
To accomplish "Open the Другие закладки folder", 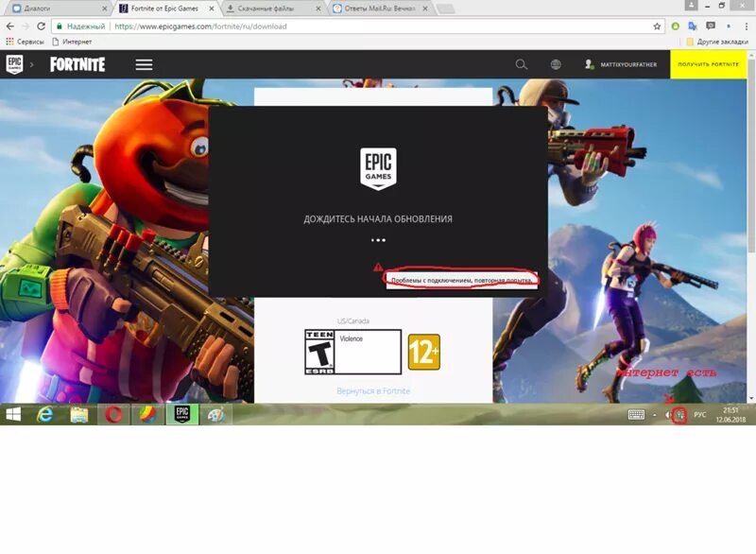I will [x=717, y=42].
